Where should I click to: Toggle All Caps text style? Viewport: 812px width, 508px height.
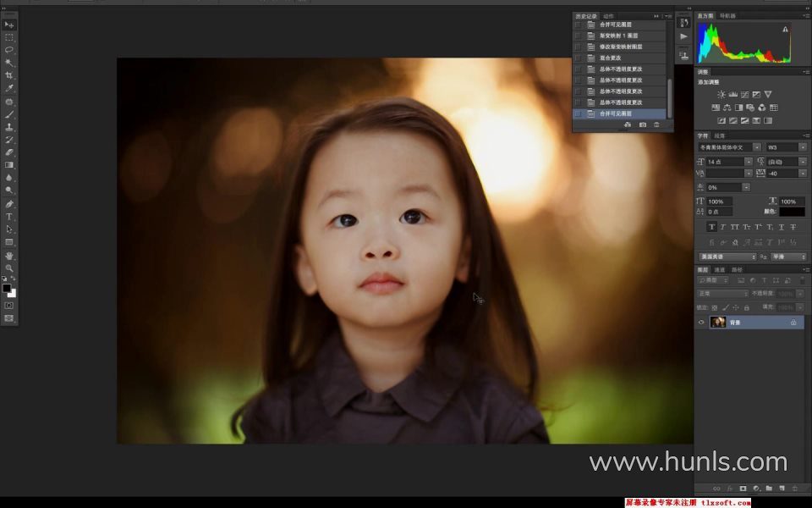[x=734, y=227]
